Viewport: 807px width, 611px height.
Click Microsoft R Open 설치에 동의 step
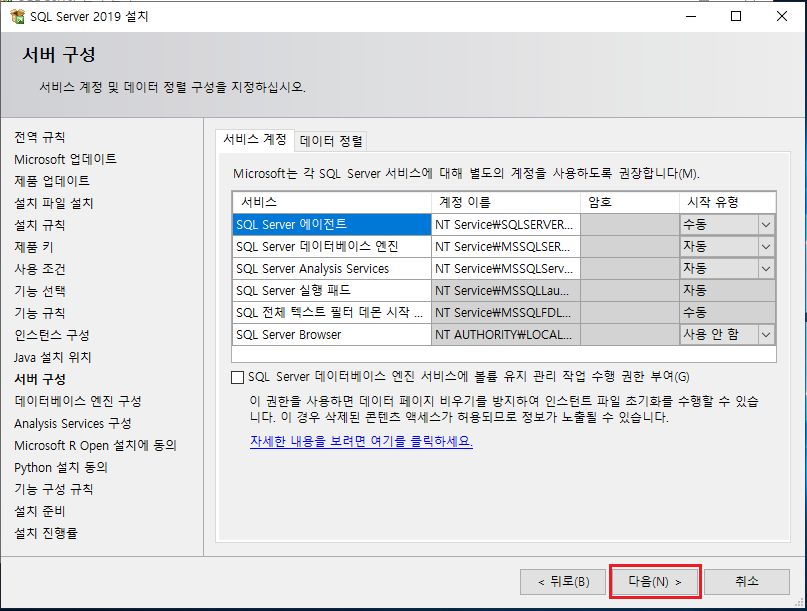[x=95, y=446]
